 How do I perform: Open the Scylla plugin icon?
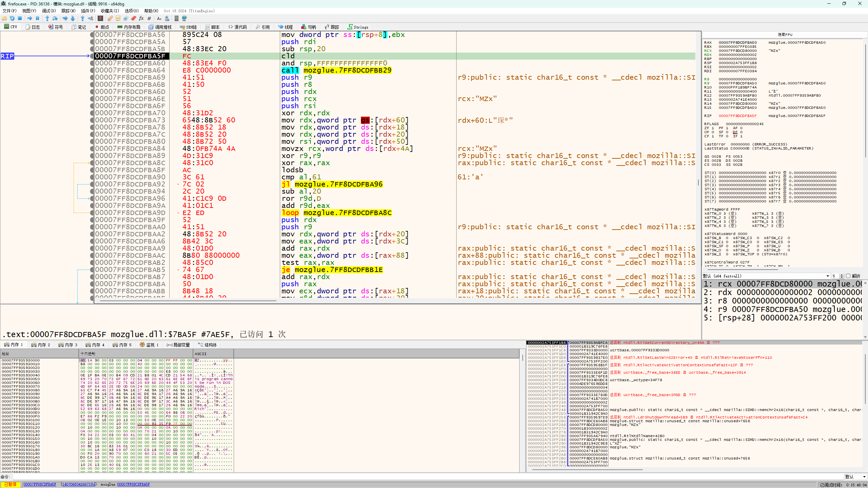tap(100, 18)
